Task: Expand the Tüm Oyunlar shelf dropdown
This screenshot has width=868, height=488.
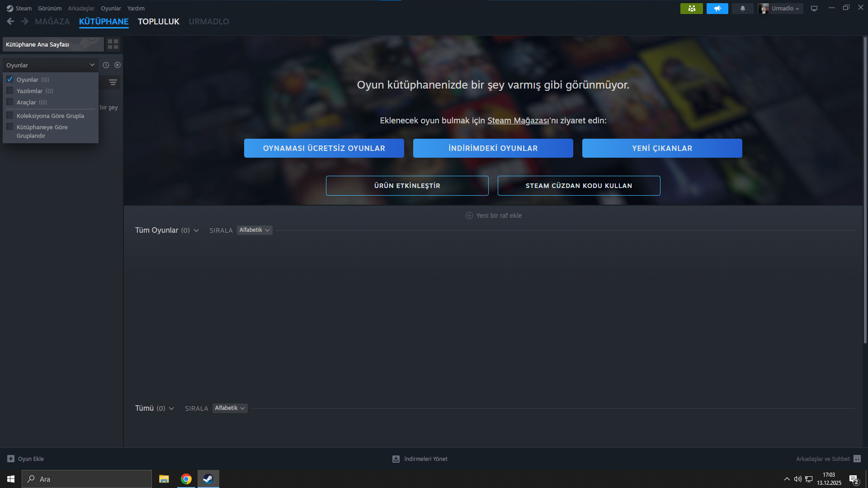Action: [x=196, y=230]
